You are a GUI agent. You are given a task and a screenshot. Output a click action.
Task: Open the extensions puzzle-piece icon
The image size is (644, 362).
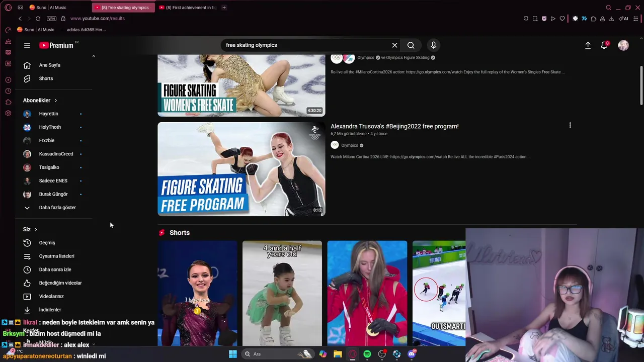coord(594,19)
